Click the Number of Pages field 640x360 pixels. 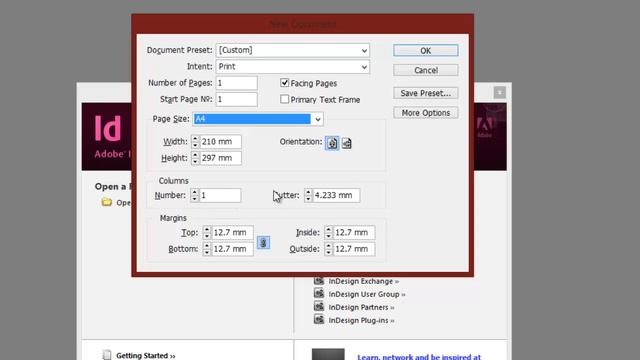click(237, 83)
